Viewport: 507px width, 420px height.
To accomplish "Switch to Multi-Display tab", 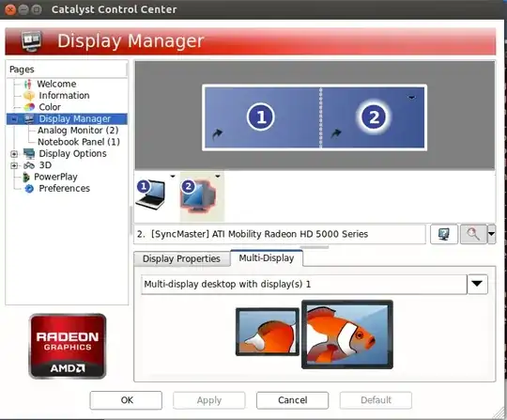I will pyautogui.click(x=267, y=257).
